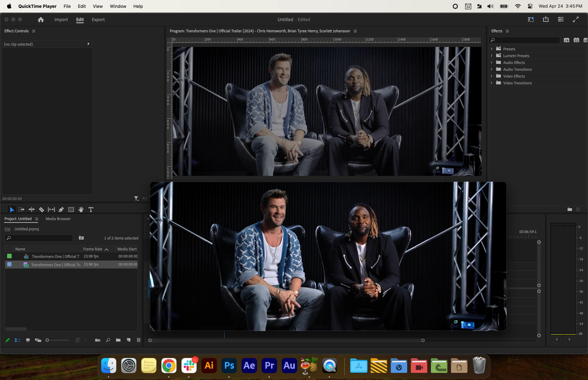The height and width of the screenshot is (380, 588).
Task: Expand the Lumetri Presets folder
Action: pos(492,55)
